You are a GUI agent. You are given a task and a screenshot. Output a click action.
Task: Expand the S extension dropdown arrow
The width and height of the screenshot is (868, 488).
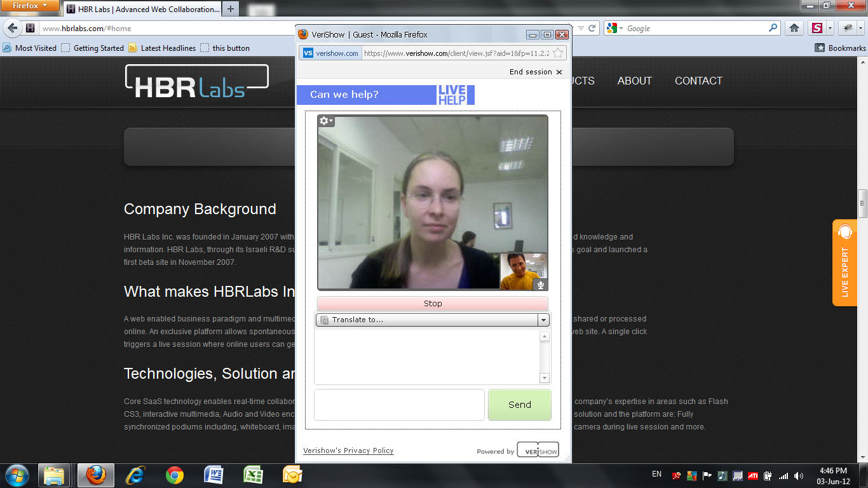(830, 28)
